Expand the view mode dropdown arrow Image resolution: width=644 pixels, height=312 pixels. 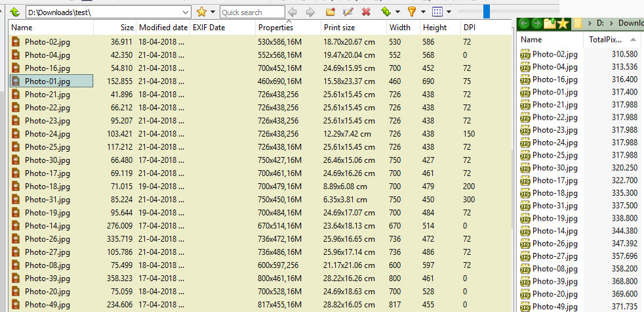[449, 12]
